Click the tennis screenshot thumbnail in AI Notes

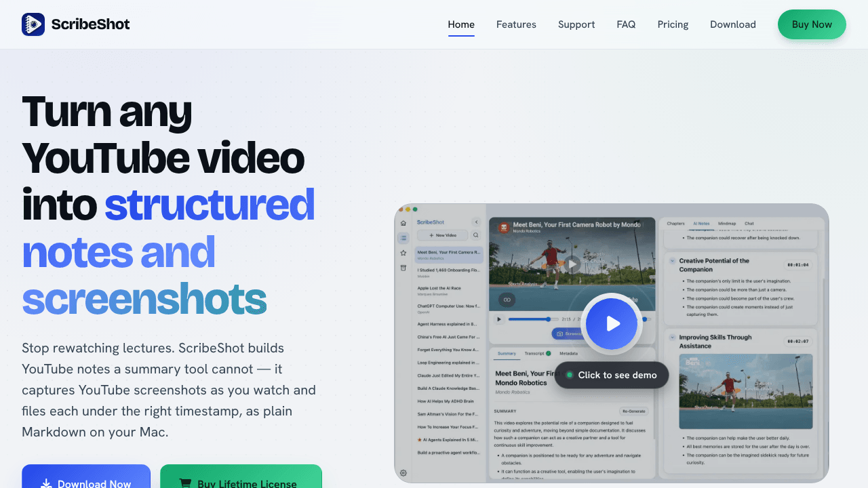[x=746, y=391]
